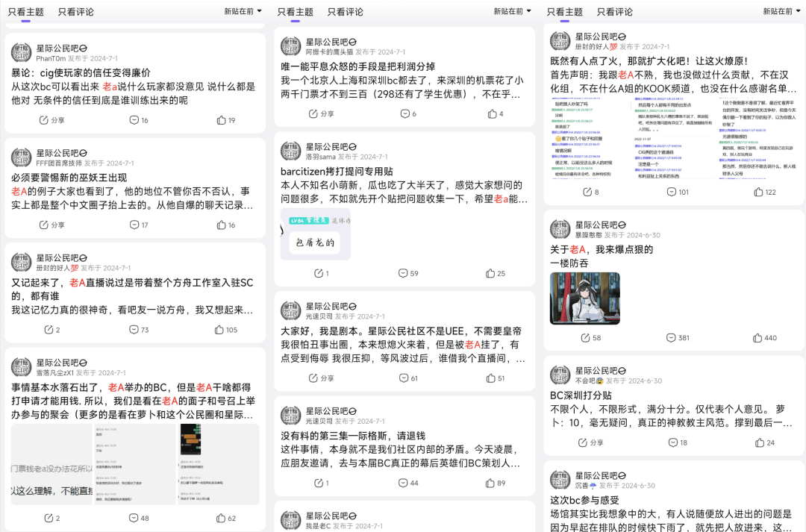The width and height of the screenshot is (806, 532).
Task: Open the post titled 必须要警惕新的巫妖王出现
Action: (69, 178)
